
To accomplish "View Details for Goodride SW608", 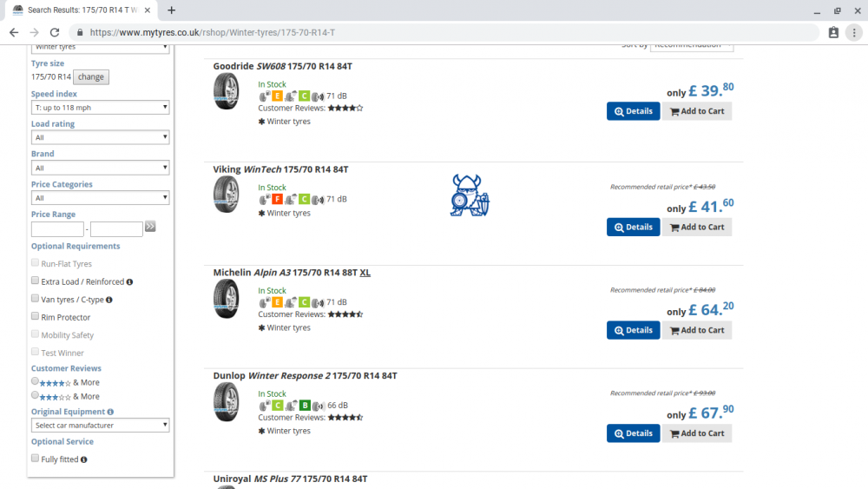I will 634,111.
